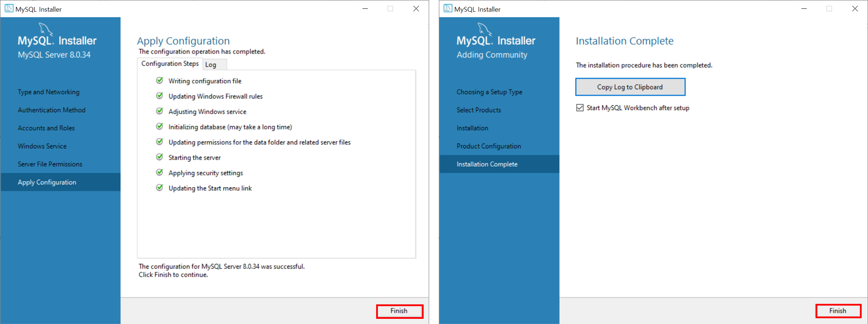Viewport: 868px width, 324px height.
Task: Click 'Updating permissions for the data folder' text
Action: tap(260, 142)
